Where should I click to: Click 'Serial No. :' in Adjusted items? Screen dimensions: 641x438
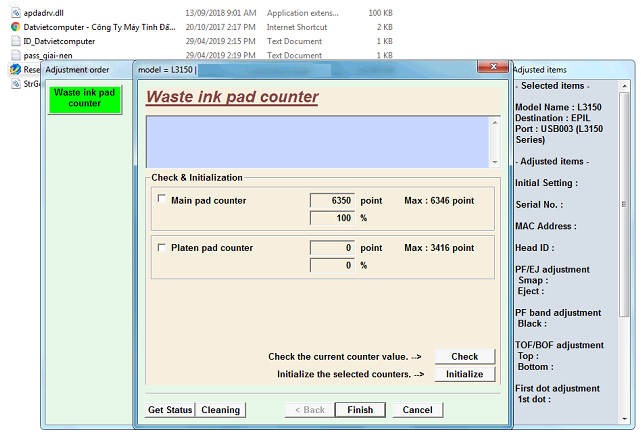pos(539,204)
